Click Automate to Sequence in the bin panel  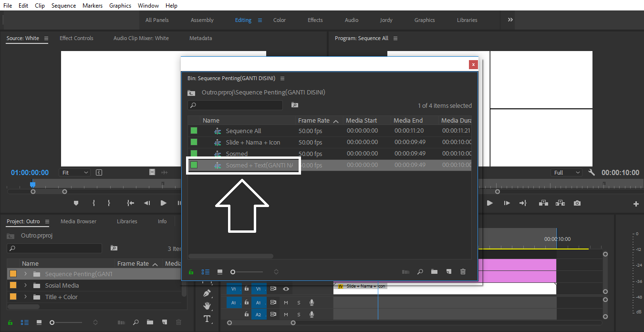pyautogui.click(x=405, y=271)
